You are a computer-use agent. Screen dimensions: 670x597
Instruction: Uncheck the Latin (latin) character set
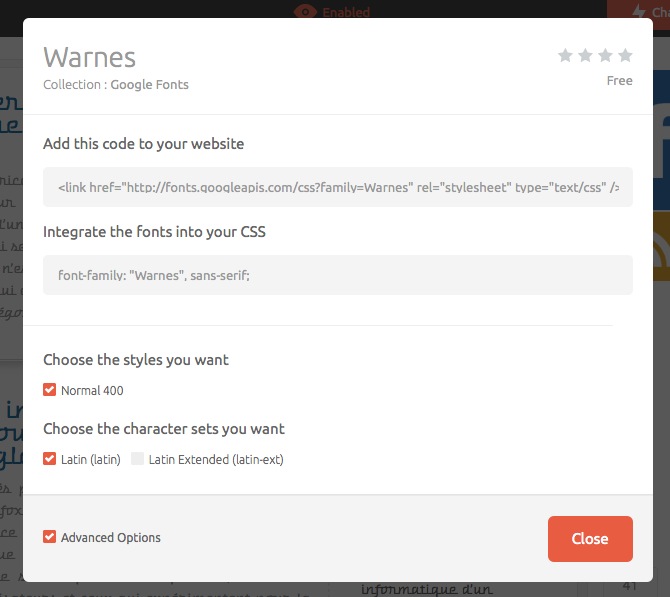[x=50, y=459]
